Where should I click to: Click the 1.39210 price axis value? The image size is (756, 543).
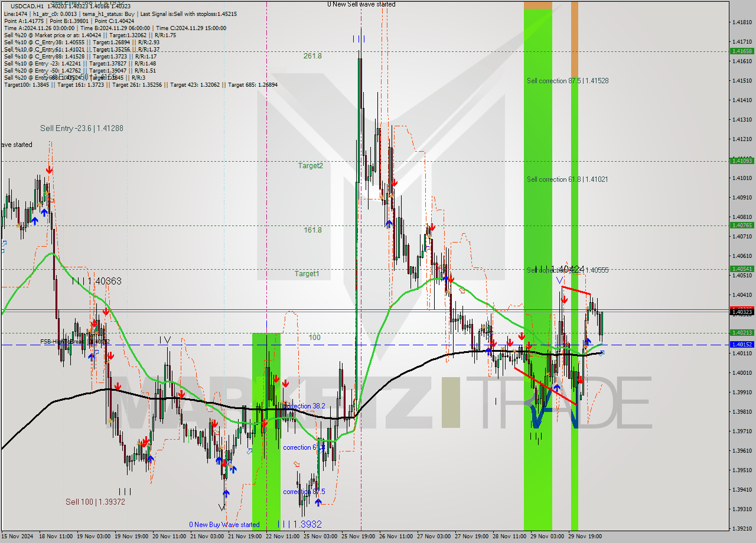click(x=742, y=528)
